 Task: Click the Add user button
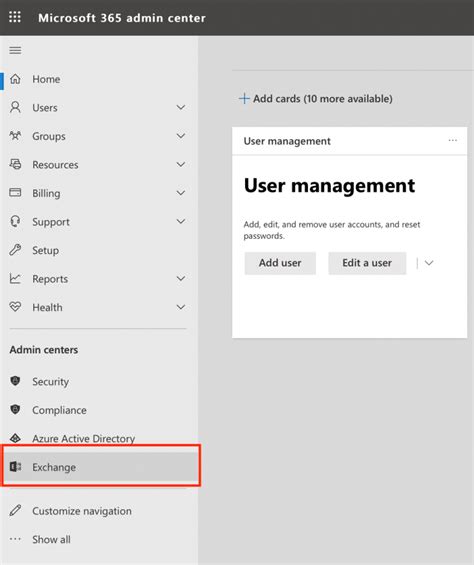click(x=280, y=263)
